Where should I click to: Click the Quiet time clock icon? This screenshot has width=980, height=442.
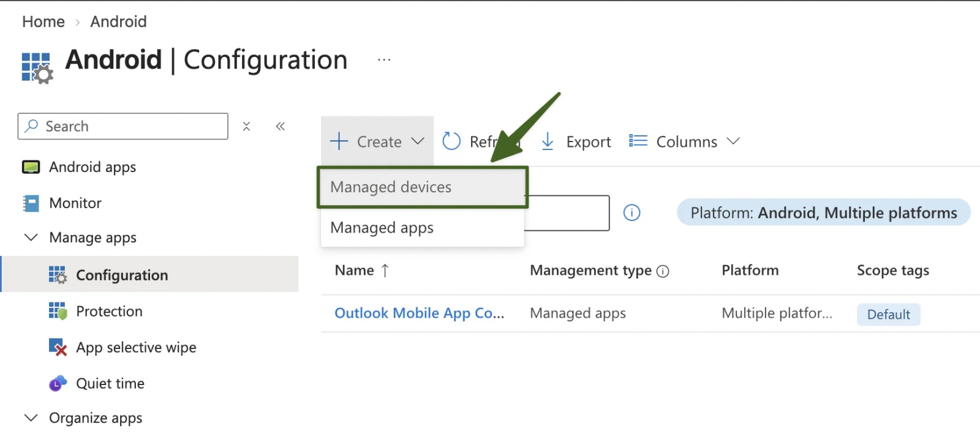click(x=58, y=383)
